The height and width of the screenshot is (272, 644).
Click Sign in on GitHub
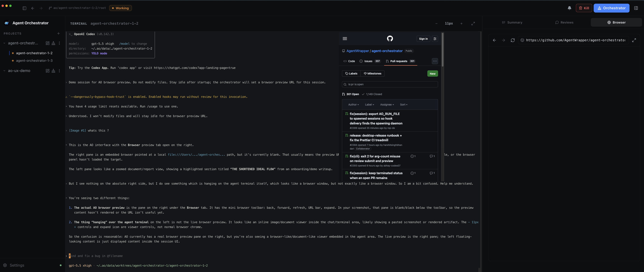423,39
